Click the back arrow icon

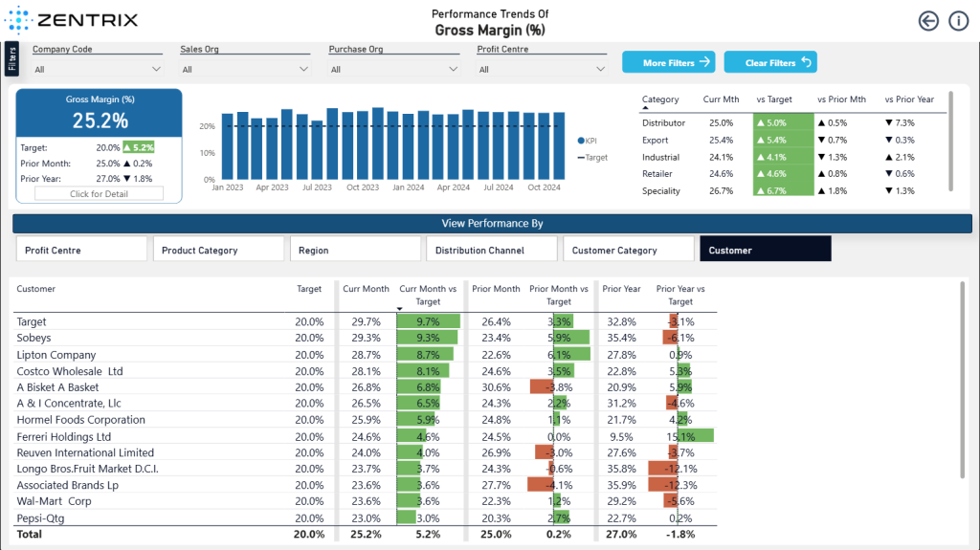tap(928, 21)
